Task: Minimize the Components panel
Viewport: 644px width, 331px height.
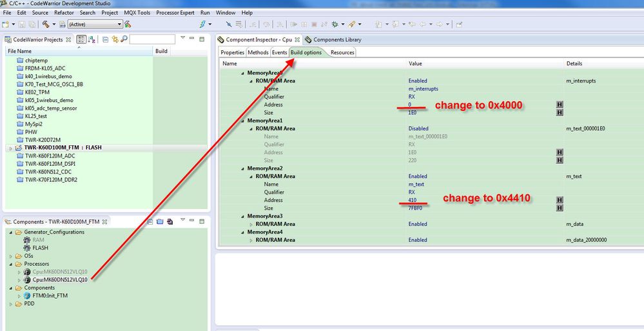Action: 192,221
